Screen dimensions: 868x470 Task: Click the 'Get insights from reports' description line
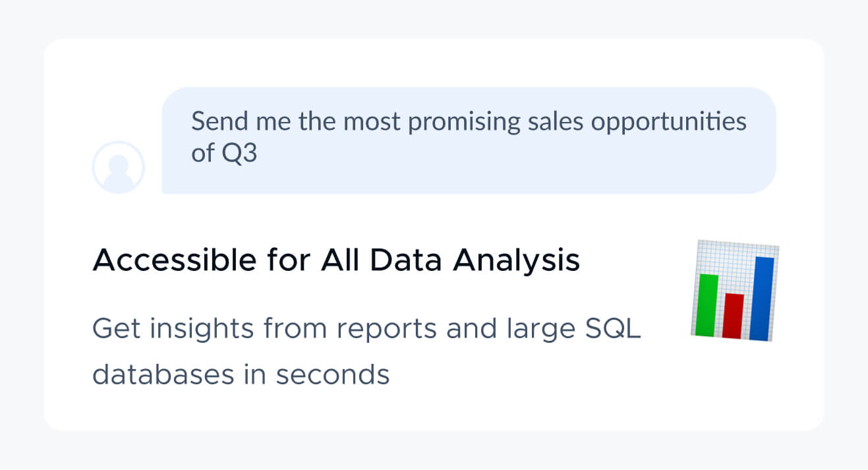pos(366,328)
